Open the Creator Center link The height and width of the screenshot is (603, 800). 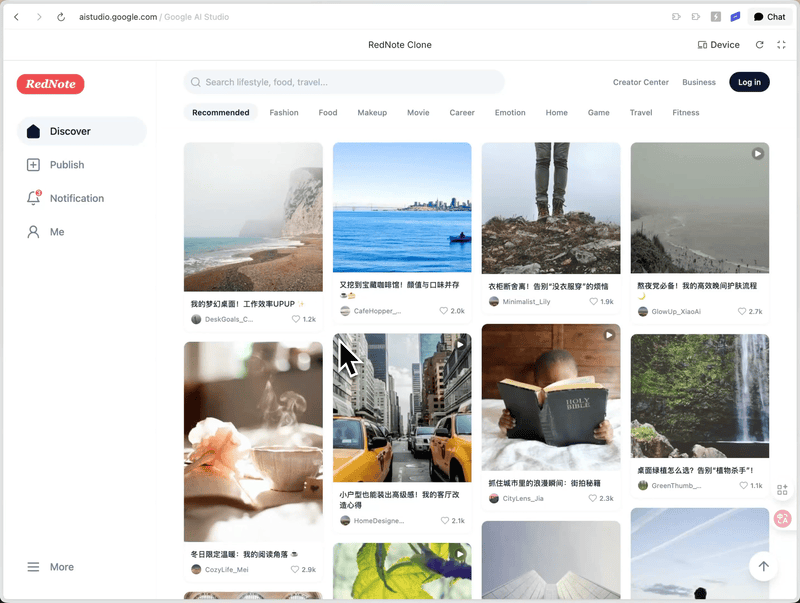point(640,82)
